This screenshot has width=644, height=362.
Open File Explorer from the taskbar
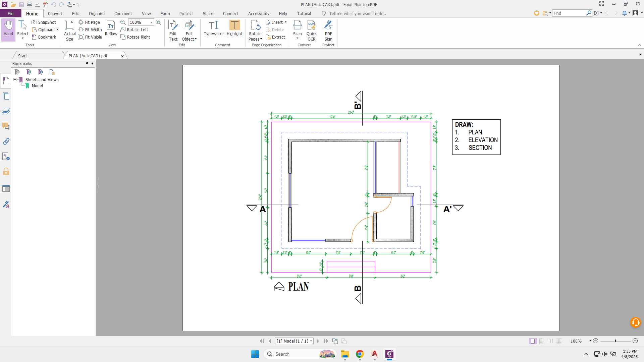point(345,354)
